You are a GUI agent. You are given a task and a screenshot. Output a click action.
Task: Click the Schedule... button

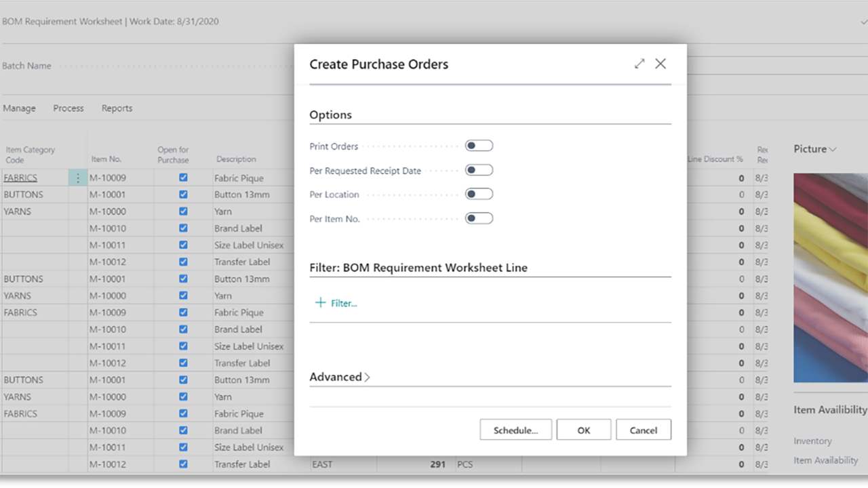coord(515,430)
